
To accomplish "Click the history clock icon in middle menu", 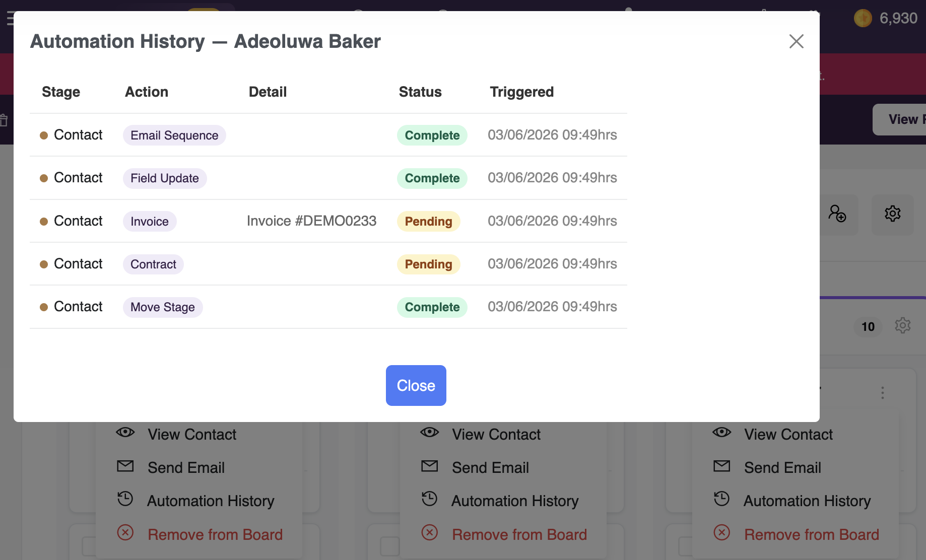I will pos(429,499).
